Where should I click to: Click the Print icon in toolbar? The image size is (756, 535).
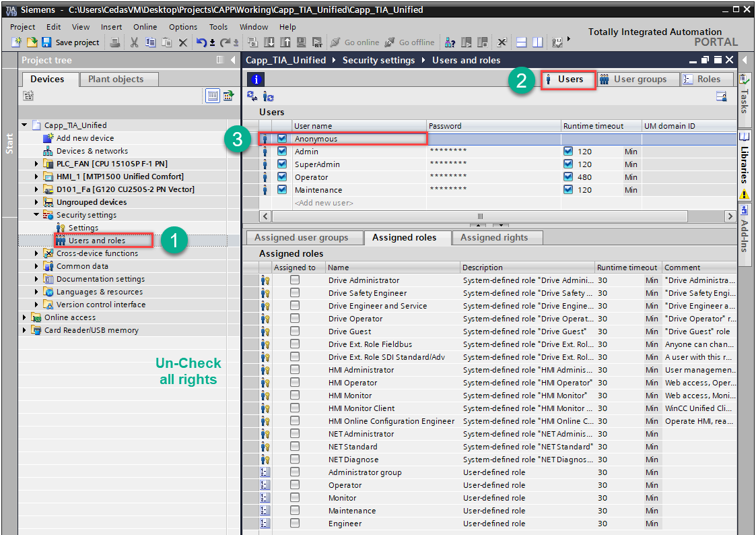pyautogui.click(x=115, y=42)
